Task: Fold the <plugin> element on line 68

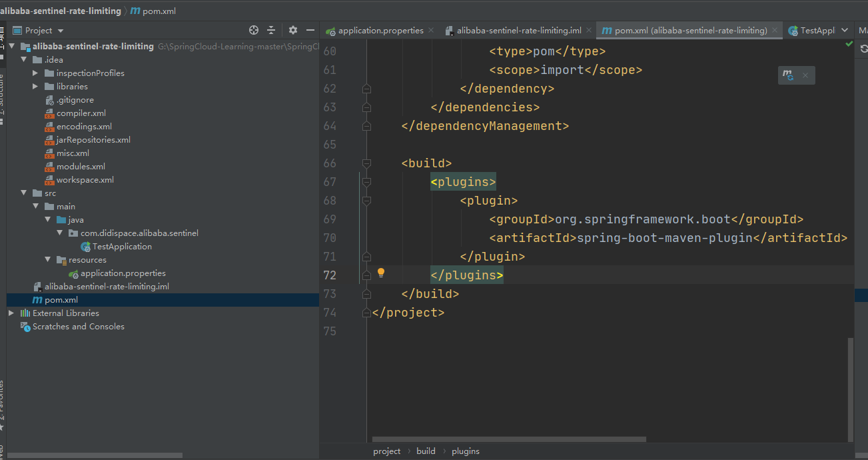Action: tap(366, 201)
